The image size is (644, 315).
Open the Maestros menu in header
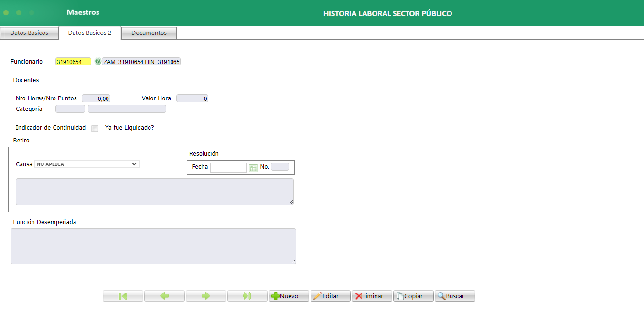tap(83, 12)
